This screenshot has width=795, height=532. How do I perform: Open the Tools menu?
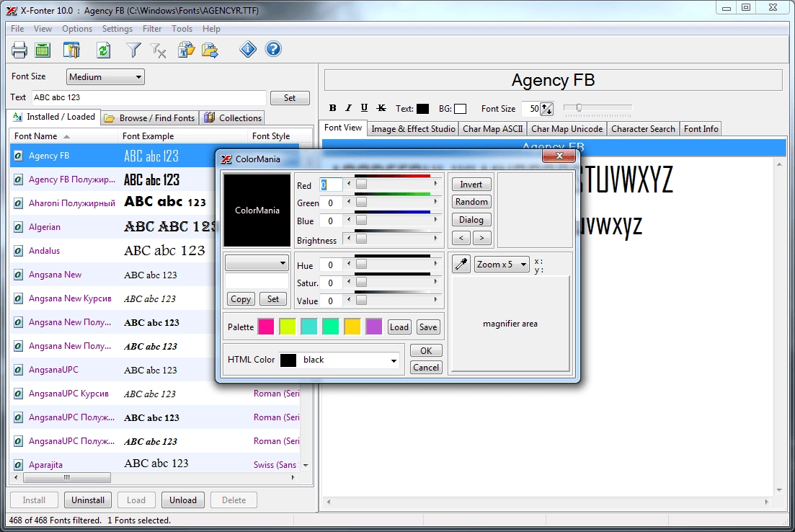182,29
